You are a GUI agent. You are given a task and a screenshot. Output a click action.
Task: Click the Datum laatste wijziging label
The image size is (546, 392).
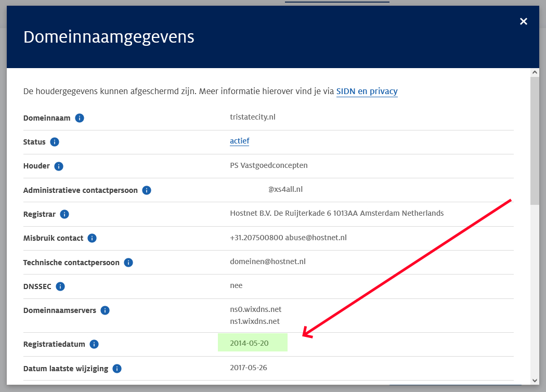[x=66, y=368]
